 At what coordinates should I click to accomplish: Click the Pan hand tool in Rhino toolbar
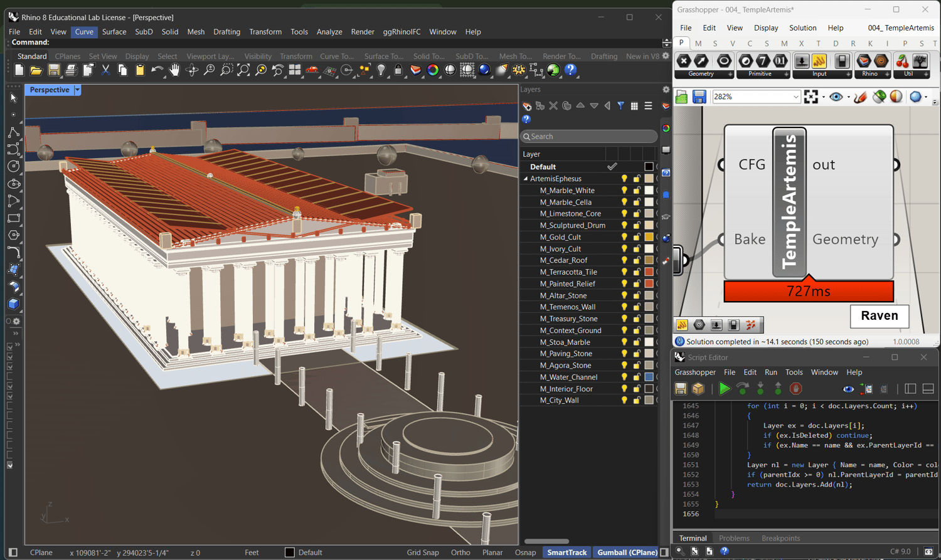click(x=174, y=70)
